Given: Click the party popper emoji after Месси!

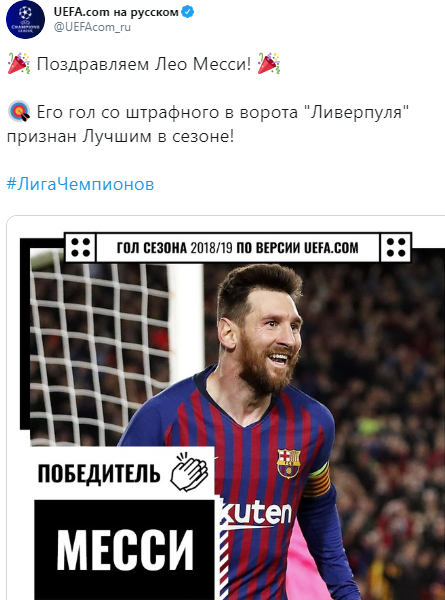Looking at the screenshot, I should tap(269, 64).
